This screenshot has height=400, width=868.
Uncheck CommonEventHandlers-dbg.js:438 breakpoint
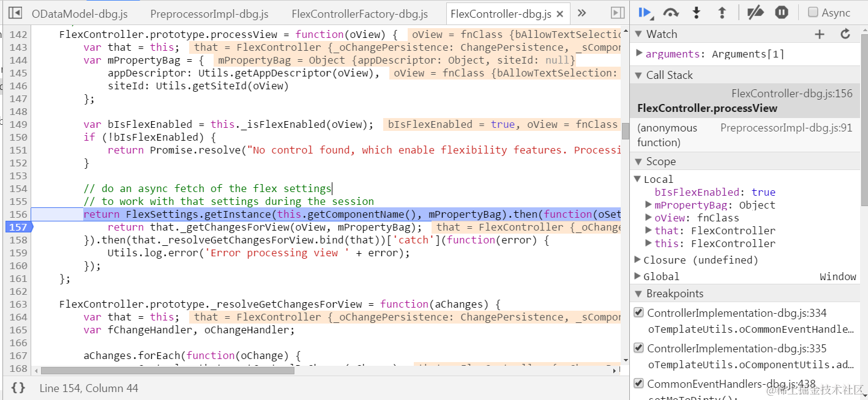point(638,383)
